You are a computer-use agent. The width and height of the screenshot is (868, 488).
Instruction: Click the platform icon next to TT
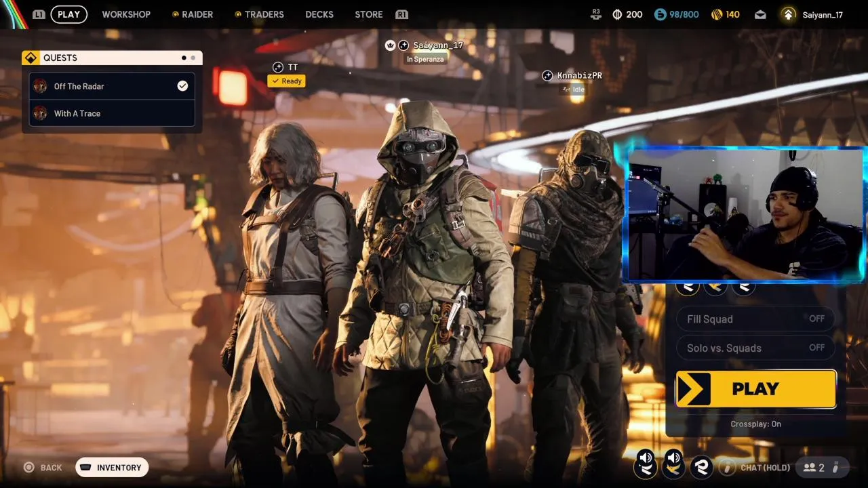coord(277,67)
